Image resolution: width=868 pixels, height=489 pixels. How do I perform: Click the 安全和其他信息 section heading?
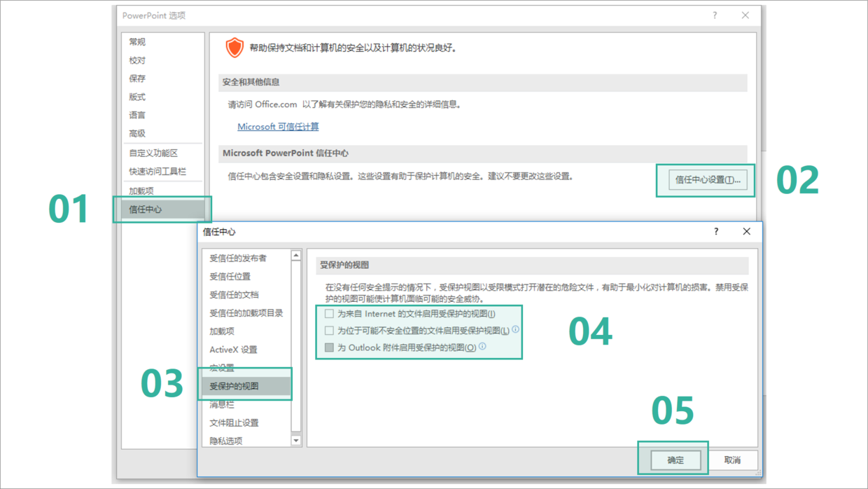(x=251, y=82)
